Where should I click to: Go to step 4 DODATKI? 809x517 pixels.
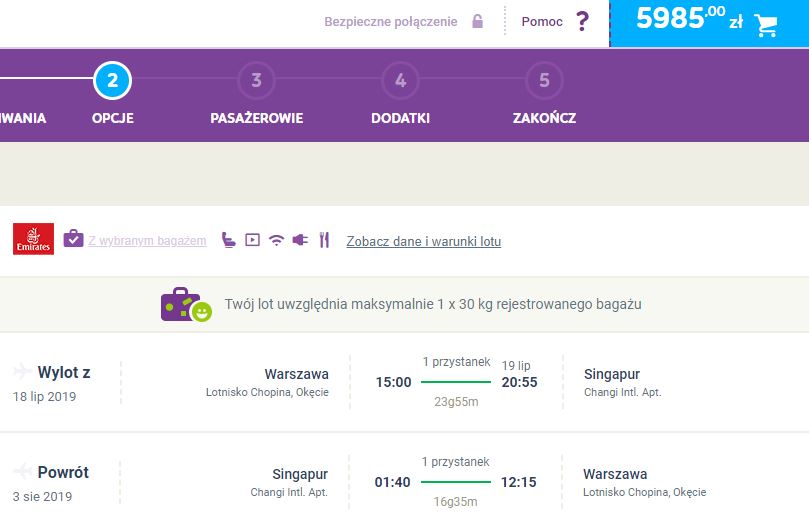click(x=400, y=80)
